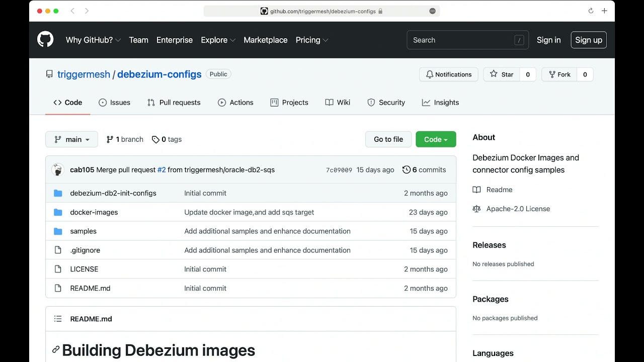Click Marketplace in the top navigation
Image resolution: width=644 pixels, height=362 pixels.
coord(266,40)
